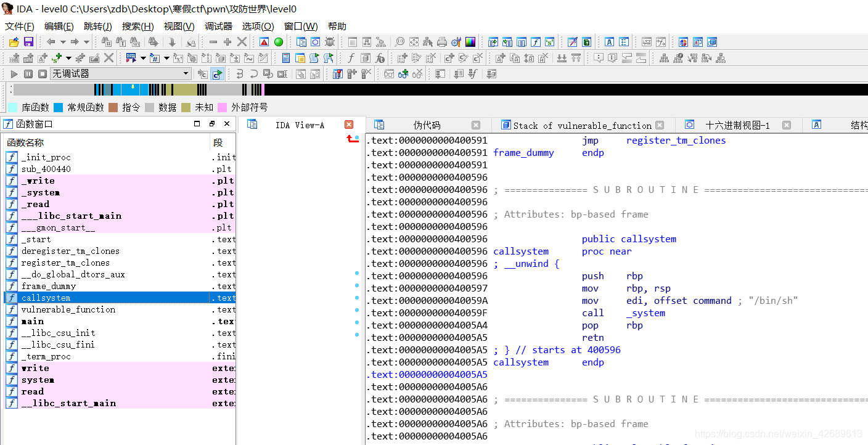
Task: Open the 窗口(W) menu
Action: pos(301,27)
